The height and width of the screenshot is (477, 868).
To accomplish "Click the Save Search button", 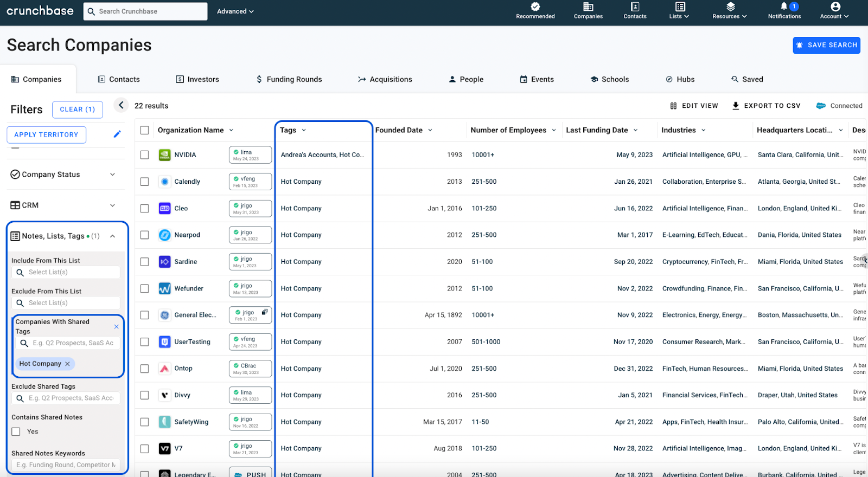I will coord(826,45).
